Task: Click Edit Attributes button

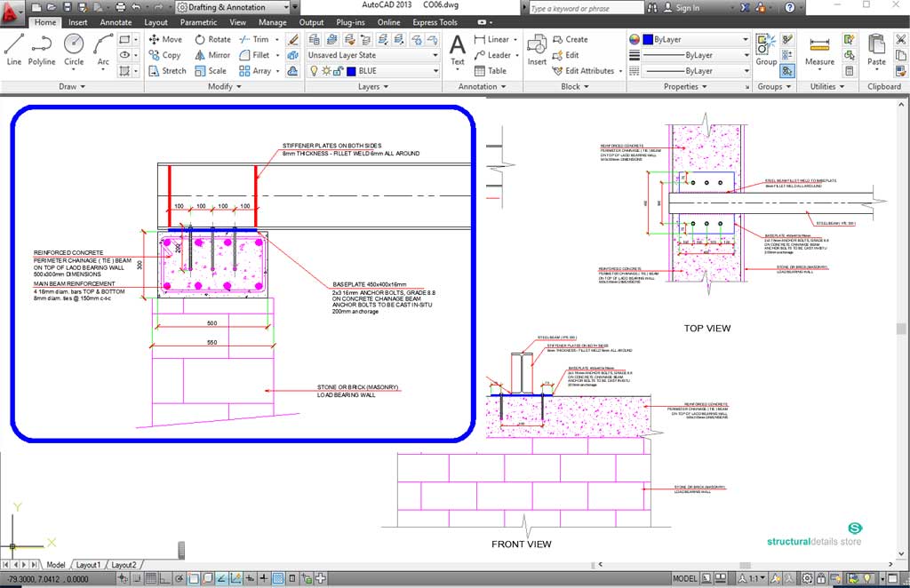Action: [583, 71]
